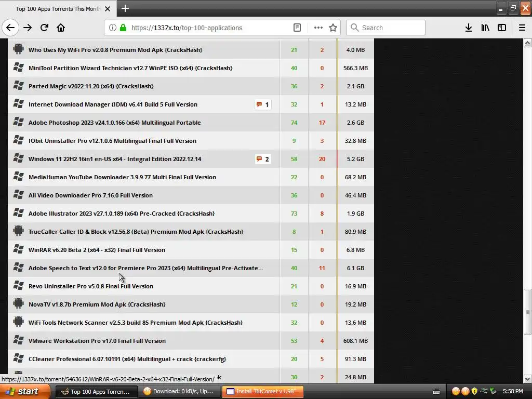Open Who Uses My WiFi Pro torrent link
Screen dimensions: 532x399
pos(115,50)
